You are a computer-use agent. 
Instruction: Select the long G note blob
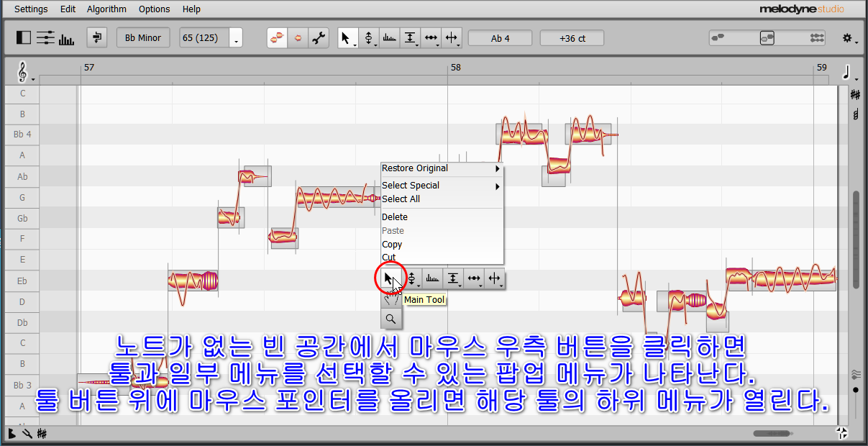click(338, 197)
